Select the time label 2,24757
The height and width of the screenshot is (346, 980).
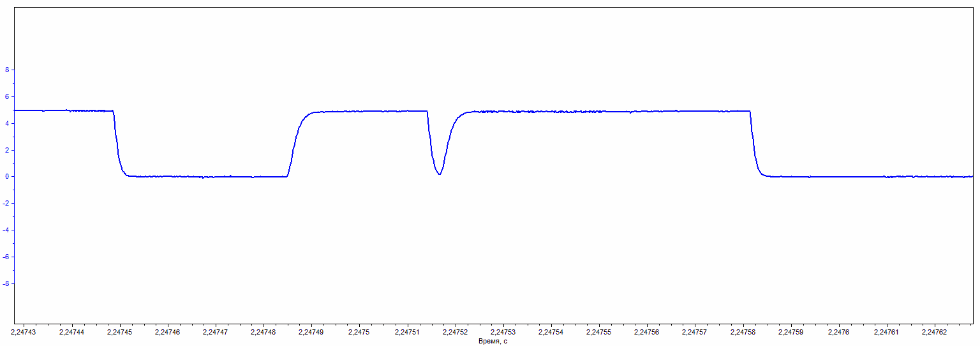point(694,333)
